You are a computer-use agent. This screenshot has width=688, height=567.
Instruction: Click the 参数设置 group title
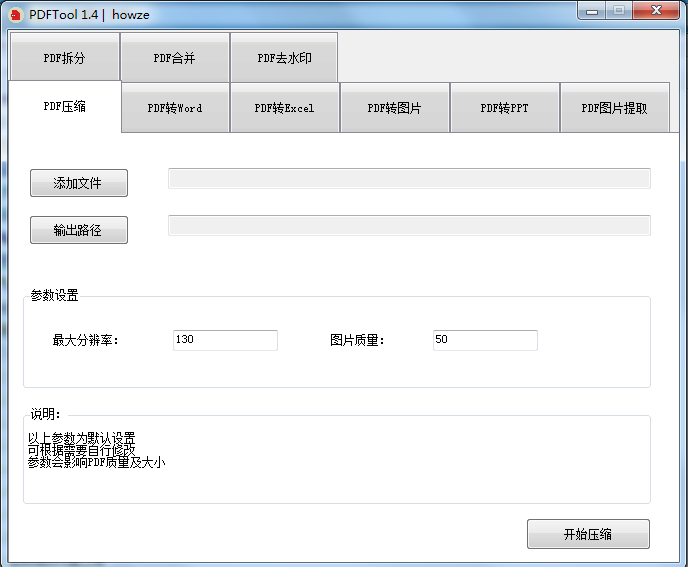[54, 295]
